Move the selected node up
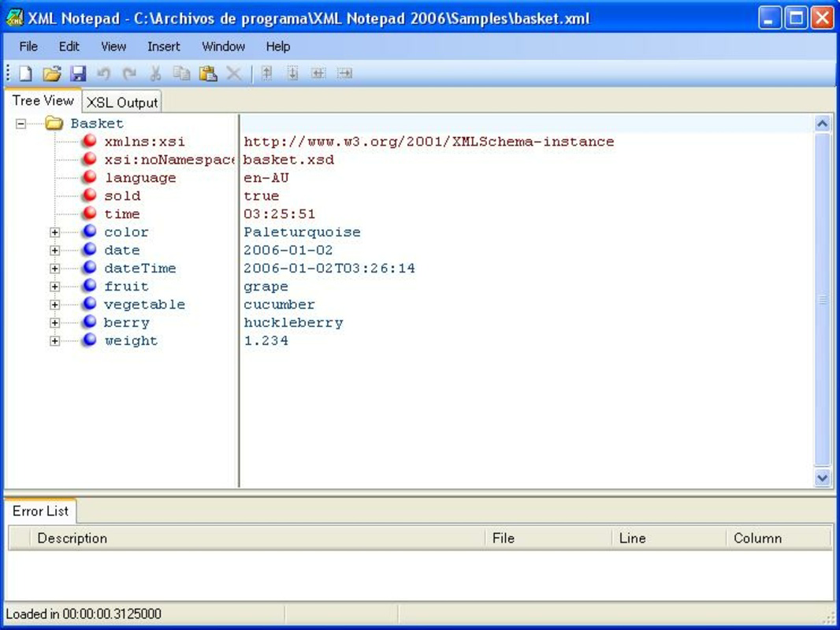The width and height of the screenshot is (840, 630). coord(266,72)
